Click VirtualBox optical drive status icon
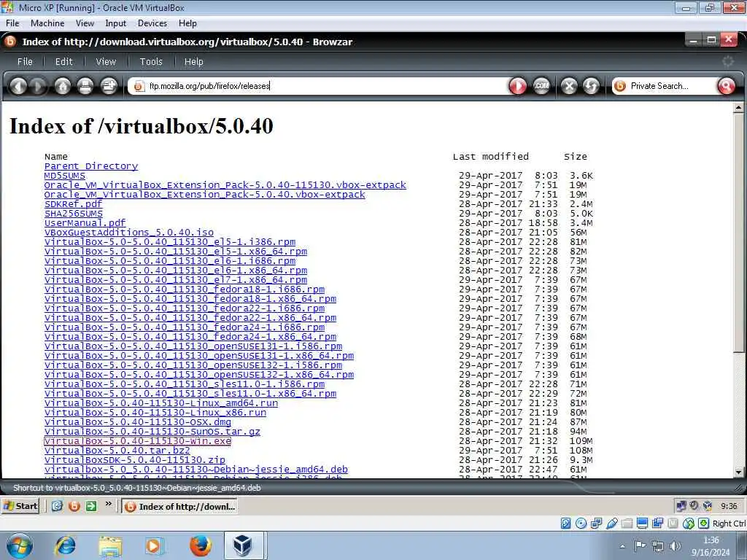This screenshot has width=747, height=560. [581, 524]
